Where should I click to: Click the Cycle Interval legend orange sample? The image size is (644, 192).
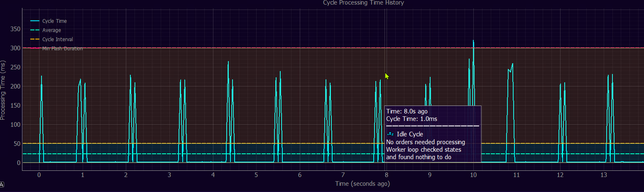(x=35, y=39)
